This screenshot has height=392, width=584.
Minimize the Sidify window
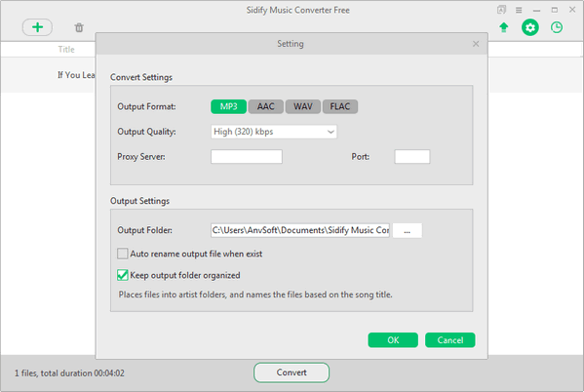(x=536, y=10)
